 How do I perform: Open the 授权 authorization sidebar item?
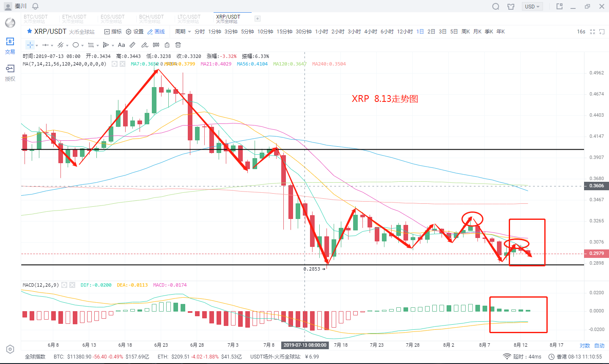(10, 73)
